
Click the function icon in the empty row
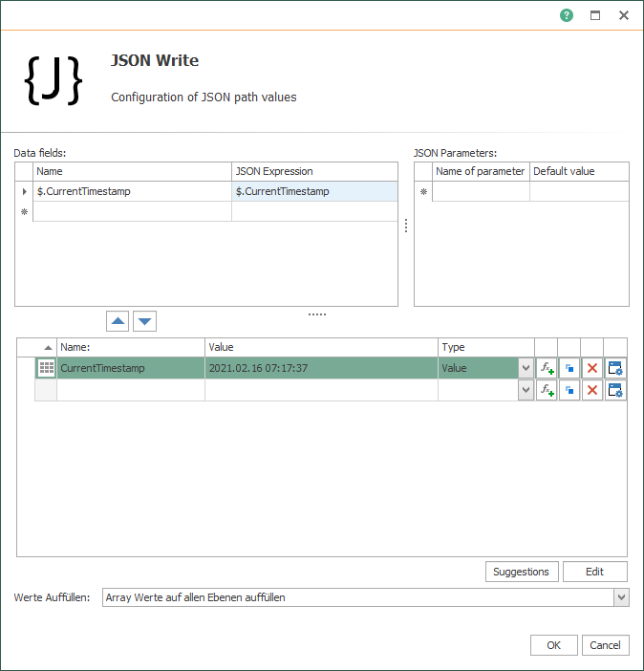pos(547,390)
